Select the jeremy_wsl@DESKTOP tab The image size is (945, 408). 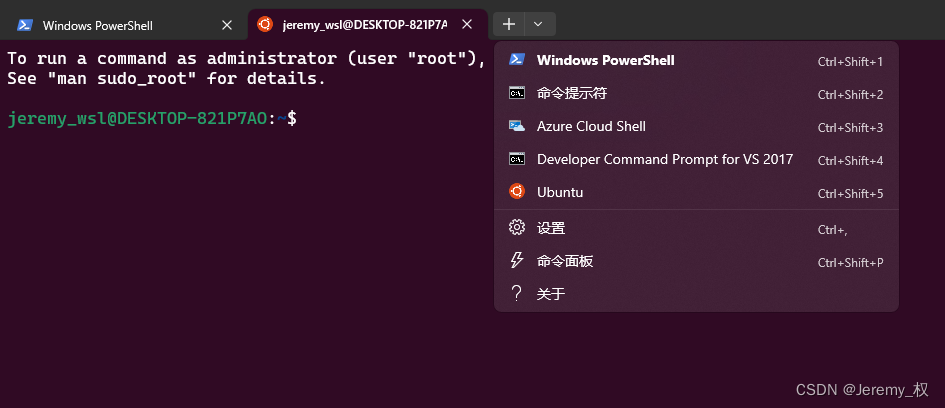point(368,25)
